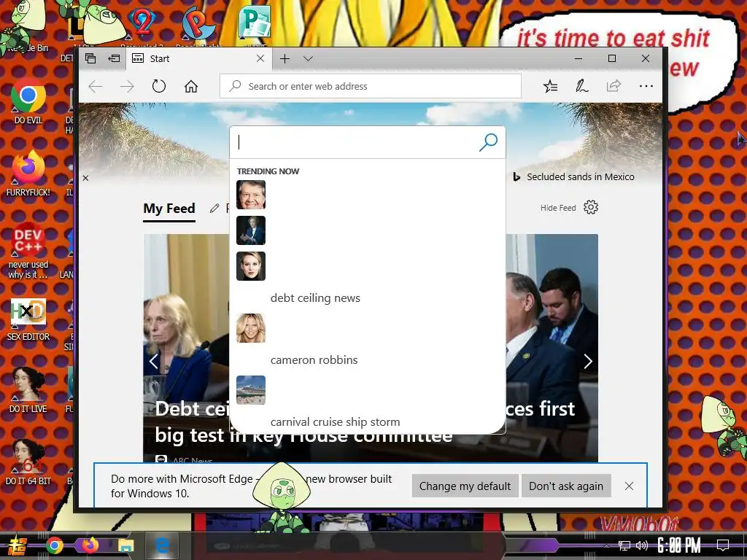Open the Debt ceiling headline article
The width and height of the screenshot is (747, 560).
pos(365,422)
